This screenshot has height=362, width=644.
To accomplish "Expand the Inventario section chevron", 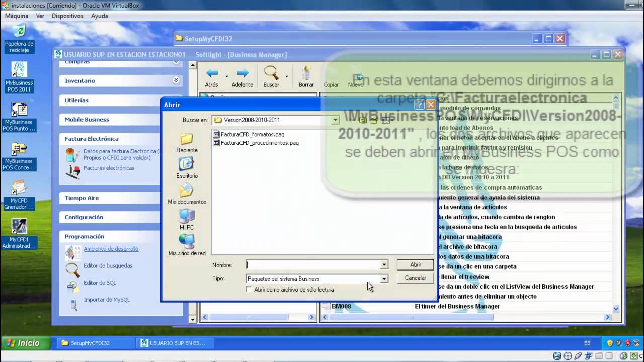I will pyautogui.click(x=176, y=80).
